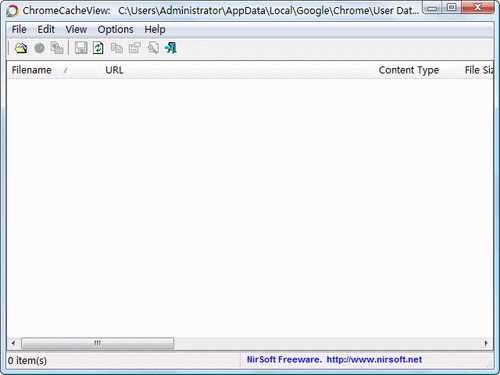
Task: Click the Find toolbar icon
Action: coord(153,48)
